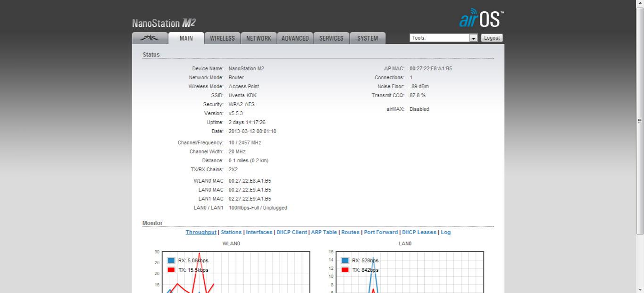Click the Noise Floor value -89 dBm
644x293 pixels.
click(x=419, y=86)
